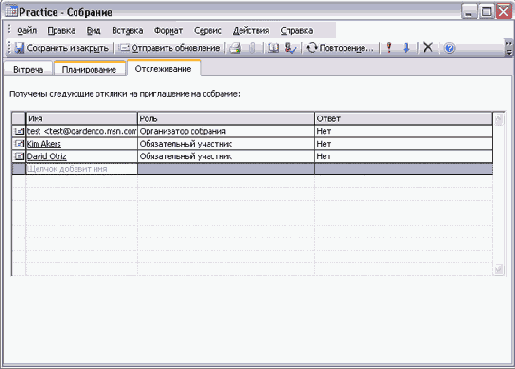Set High Importance with red exclamation icon
The image size is (515, 369).
coord(389,48)
